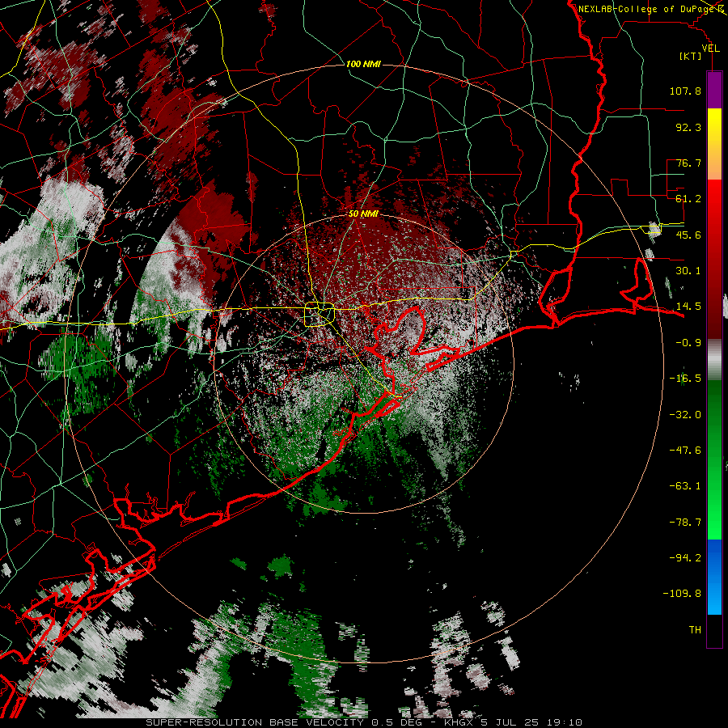Image resolution: width=728 pixels, height=728 pixels.
Task: Select the 107.8 legend value
Action: (685, 91)
